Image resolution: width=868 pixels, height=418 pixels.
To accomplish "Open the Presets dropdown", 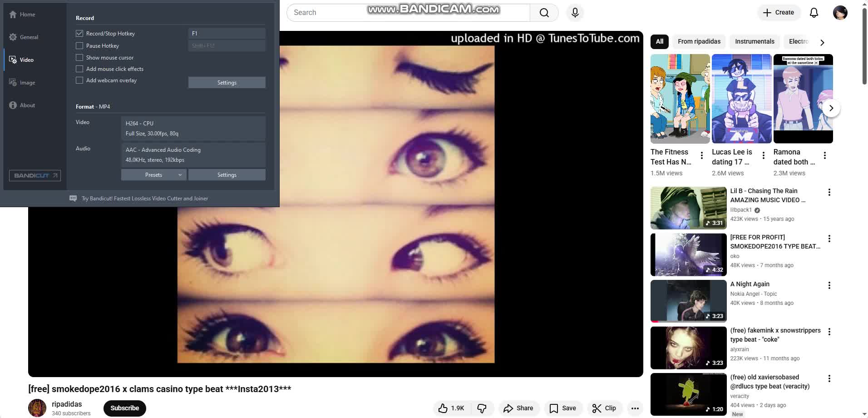I will [153, 175].
